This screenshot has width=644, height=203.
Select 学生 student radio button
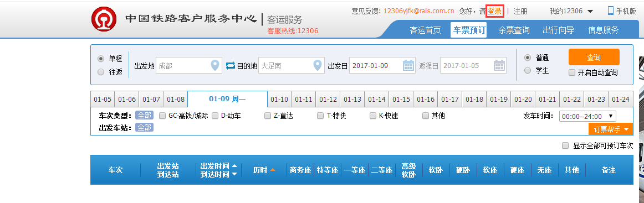528,71
